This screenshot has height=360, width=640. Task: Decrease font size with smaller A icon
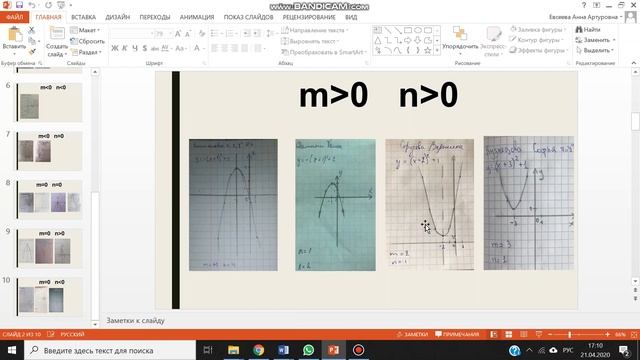click(x=188, y=34)
